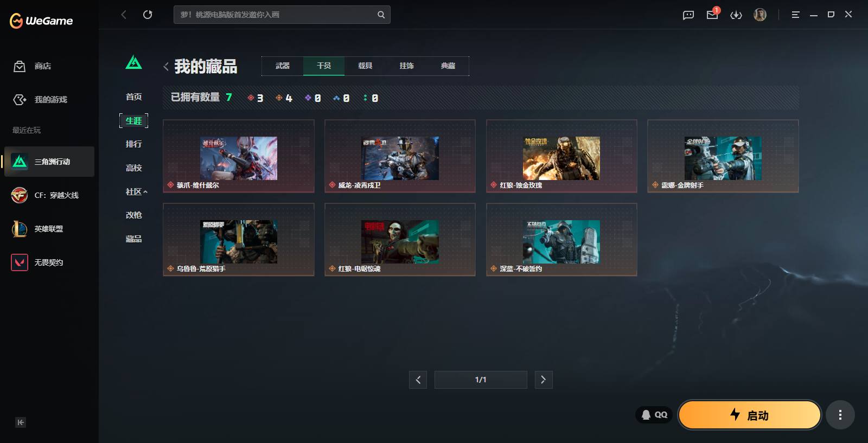868x443 pixels.
Task: Open the mail inbox with notification badge
Action: (x=712, y=15)
